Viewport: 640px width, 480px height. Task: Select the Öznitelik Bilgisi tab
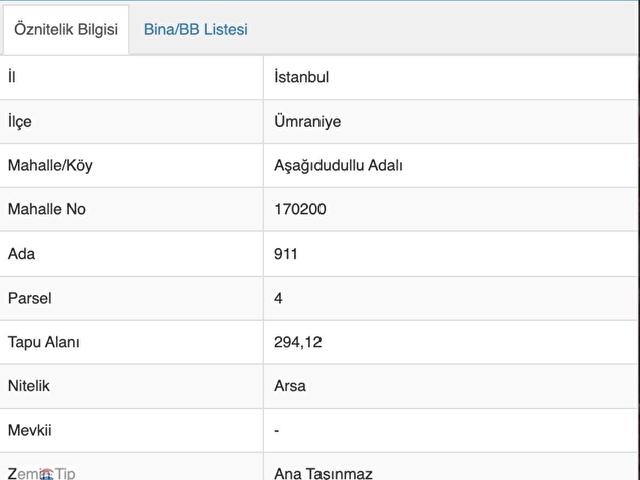(66, 30)
